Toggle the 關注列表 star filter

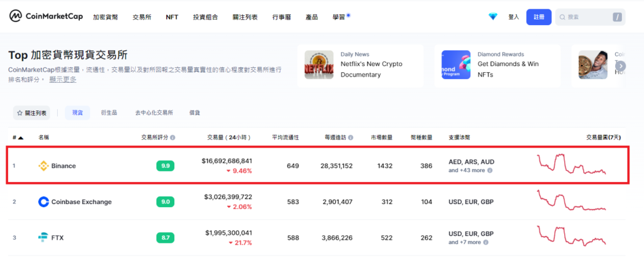point(31,112)
